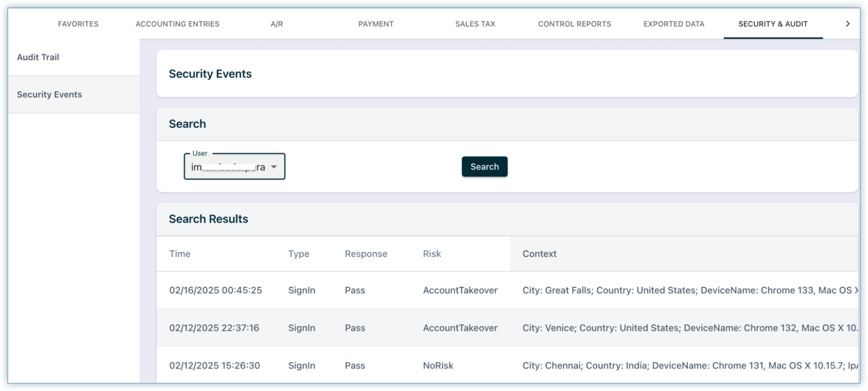Click the Search button
Screen dimensions: 868x391
point(484,167)
